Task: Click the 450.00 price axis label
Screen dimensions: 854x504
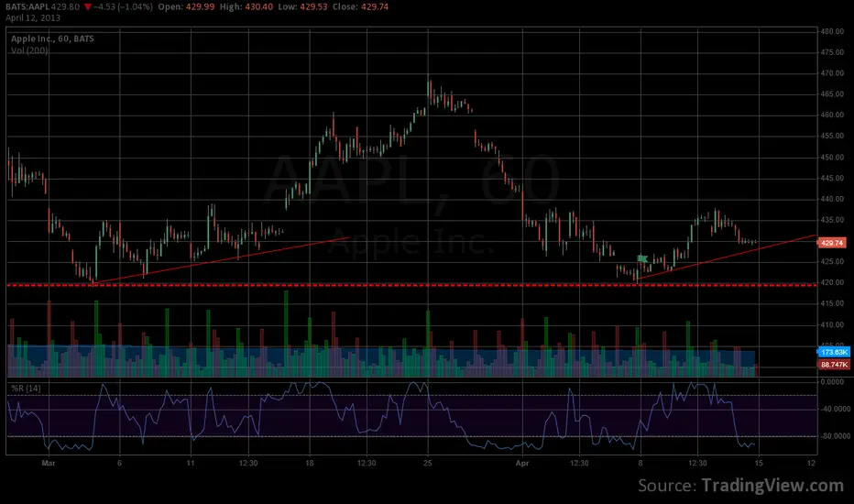Action: click(x=832, y=157)
